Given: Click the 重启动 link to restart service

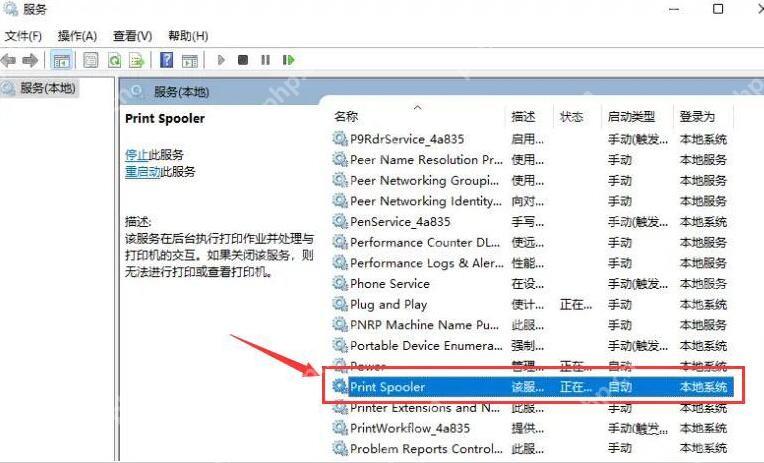Looking at the screenshot, I should click(x=142, y=172).
